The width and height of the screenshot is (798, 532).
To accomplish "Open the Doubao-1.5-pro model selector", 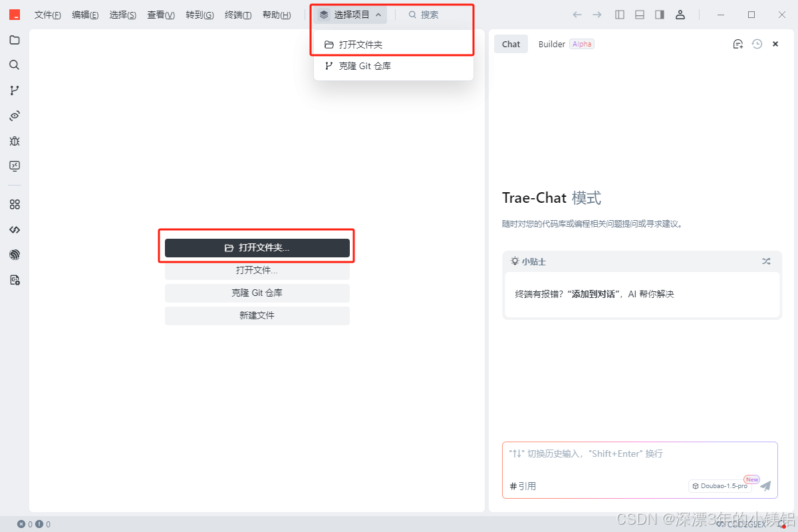I will click(720, 486).
